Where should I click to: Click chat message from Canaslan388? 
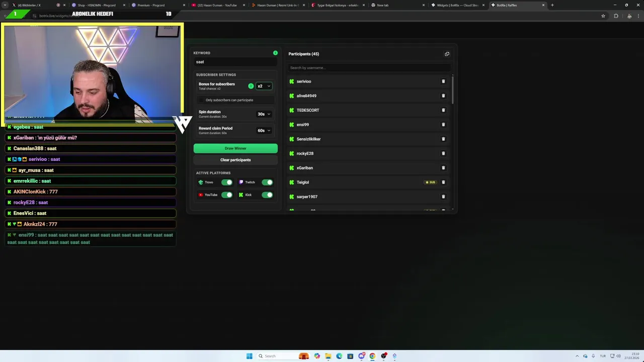coord(91,148)
